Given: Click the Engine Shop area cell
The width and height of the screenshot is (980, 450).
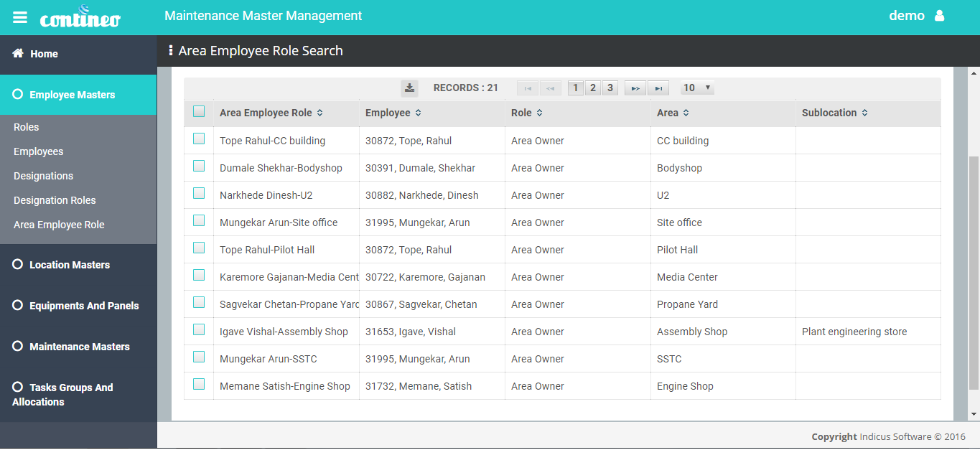Looking at the screenshot, I should tap(723, 386).
